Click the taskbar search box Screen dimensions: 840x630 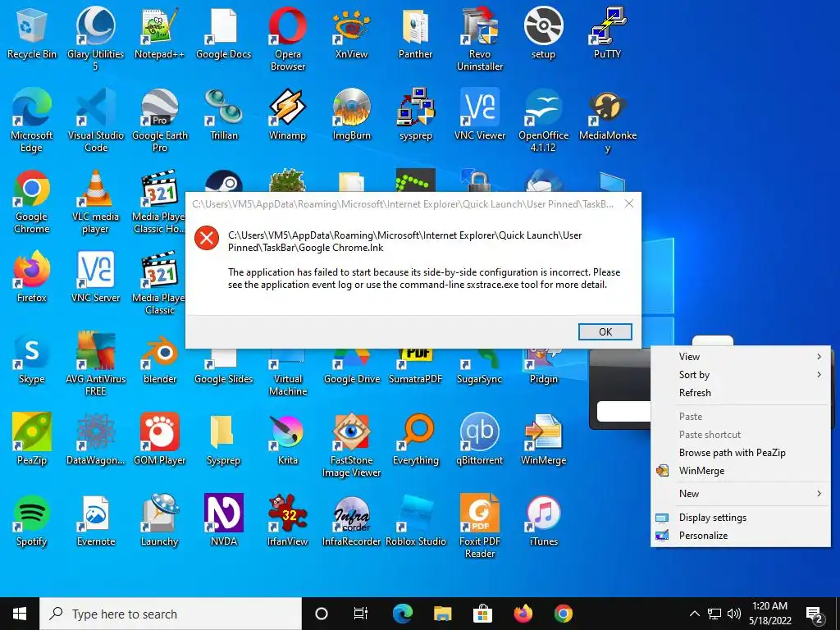171,614
